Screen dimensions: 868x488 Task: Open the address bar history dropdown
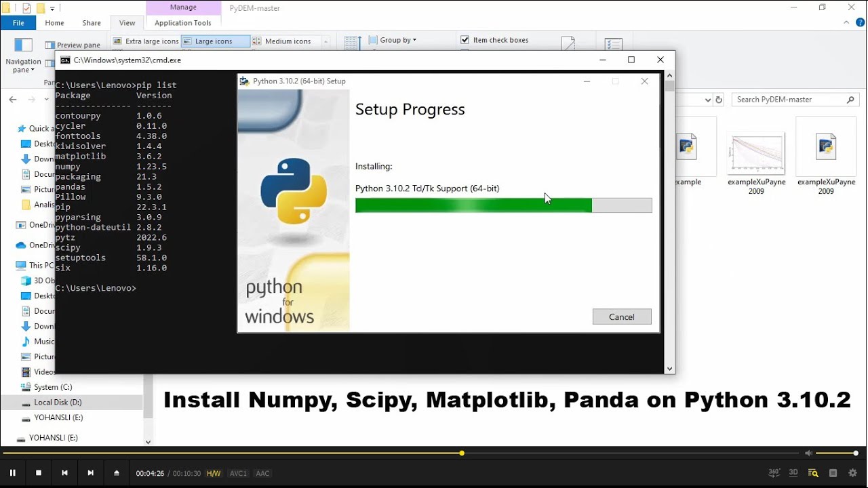point(708,100)
